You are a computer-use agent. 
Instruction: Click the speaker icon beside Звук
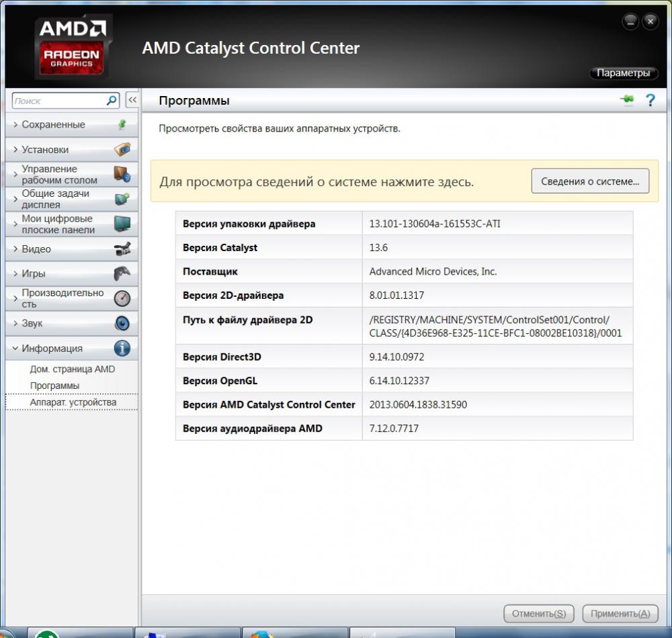coord(122,324)
